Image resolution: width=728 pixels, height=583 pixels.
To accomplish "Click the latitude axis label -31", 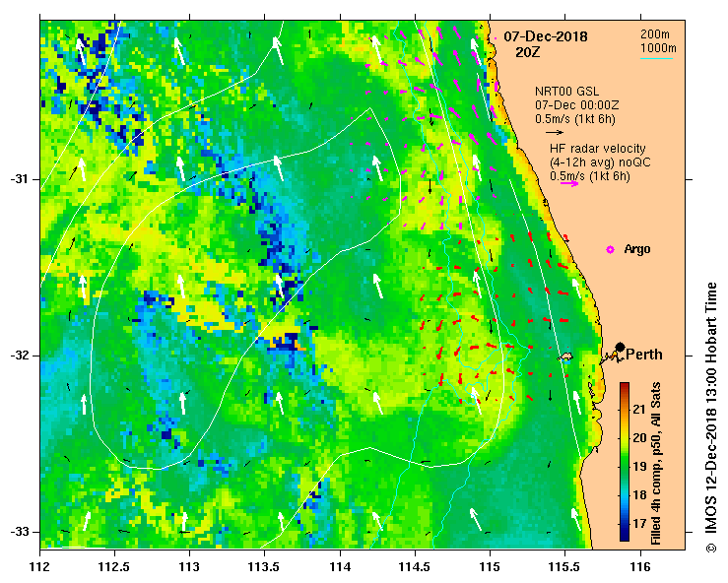I will point(19,179).
